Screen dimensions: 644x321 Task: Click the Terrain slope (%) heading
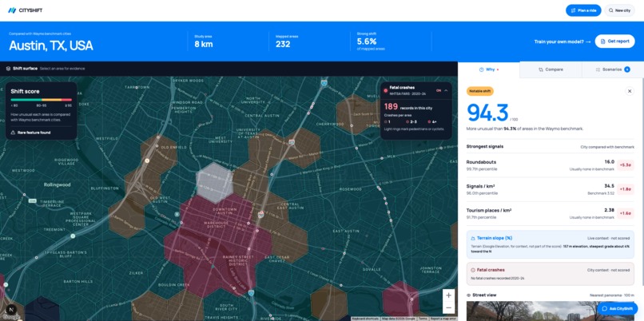pos(495,238)
